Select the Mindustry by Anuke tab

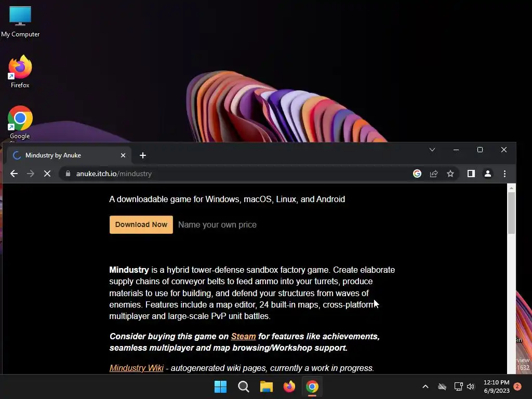(x=69, y=155)
